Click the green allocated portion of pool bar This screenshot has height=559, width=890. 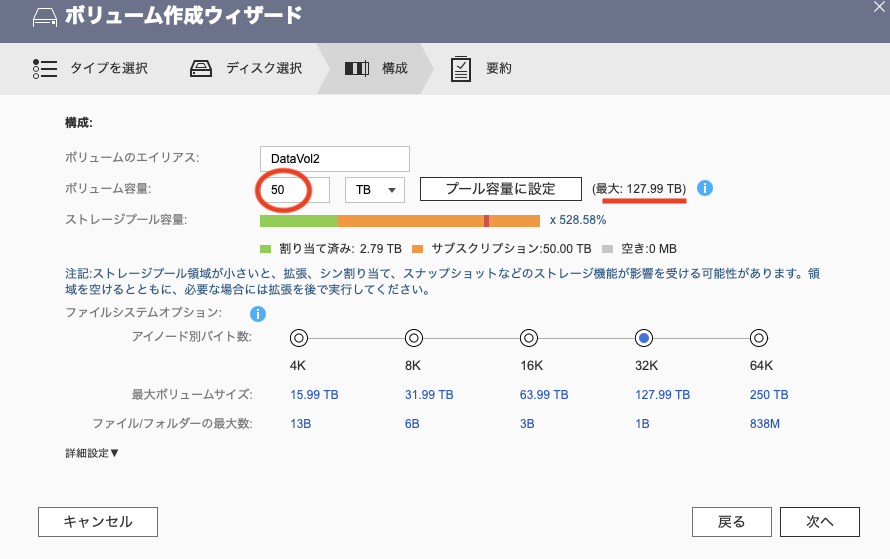point(299,221)
